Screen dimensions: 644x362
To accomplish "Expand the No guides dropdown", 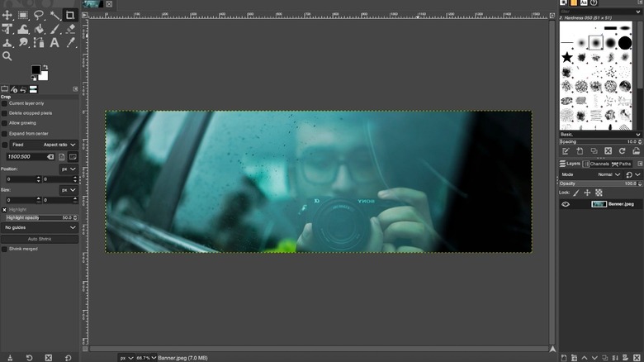I will coord(39,227).
